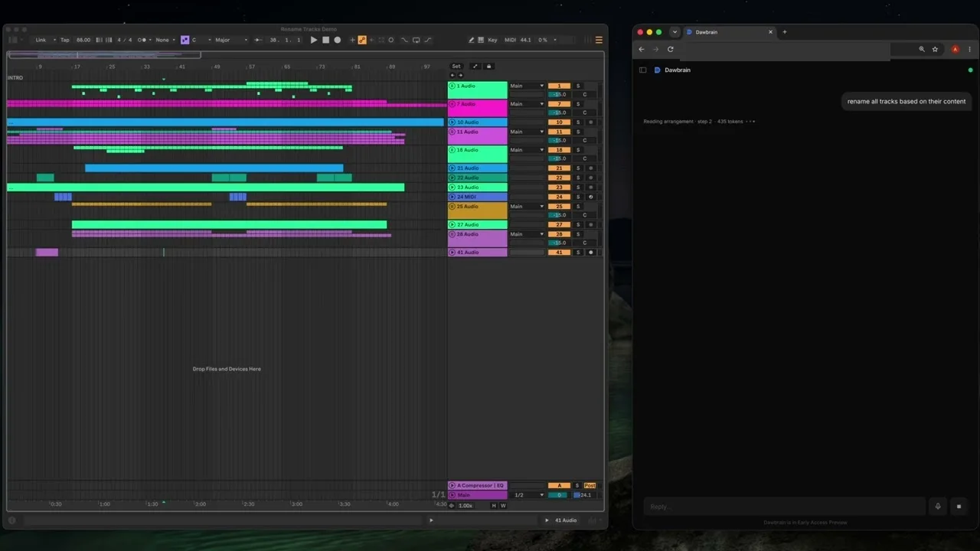This screenshot has width=980, height=551.
Task: Click the tempo field showing 88.00
Action: 83,40
